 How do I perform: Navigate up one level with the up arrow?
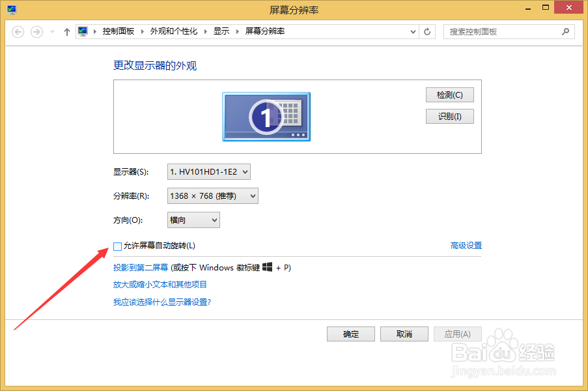coord(66,31)
